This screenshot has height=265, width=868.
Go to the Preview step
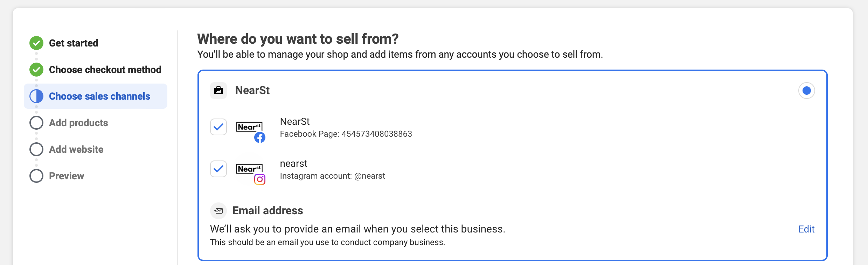pyautogui.click(x=67, y=176)
